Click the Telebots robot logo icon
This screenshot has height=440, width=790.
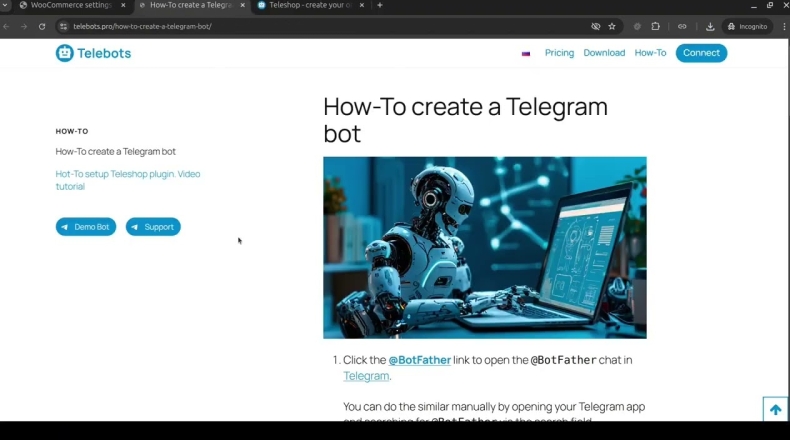(64, 53)
